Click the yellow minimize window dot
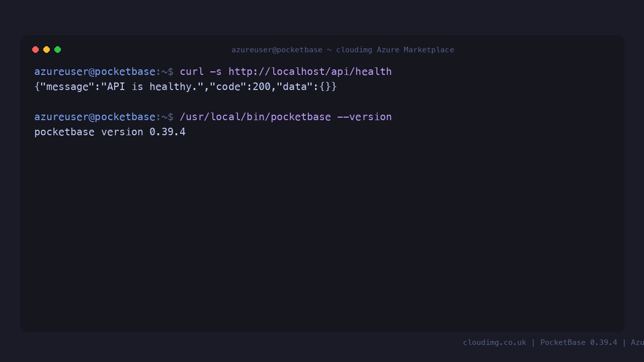The height and width of the screenshot is (362, 644). (x=46, y=49)
